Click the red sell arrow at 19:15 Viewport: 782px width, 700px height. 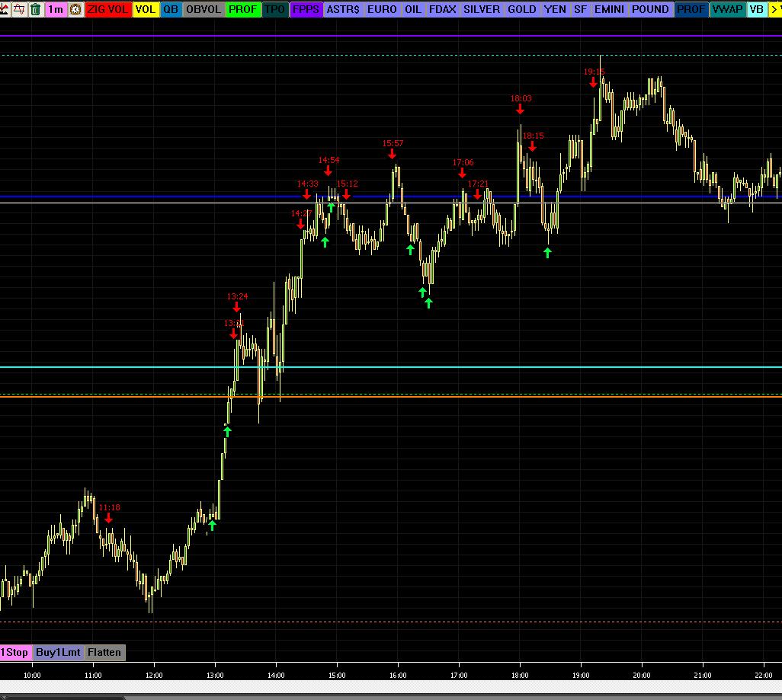(593, 82)
